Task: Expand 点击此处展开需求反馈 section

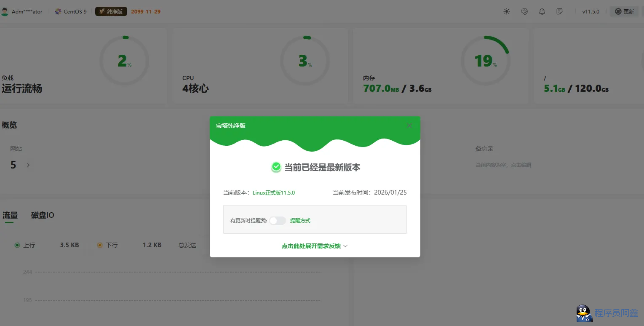Action: (x=314, y=246)
